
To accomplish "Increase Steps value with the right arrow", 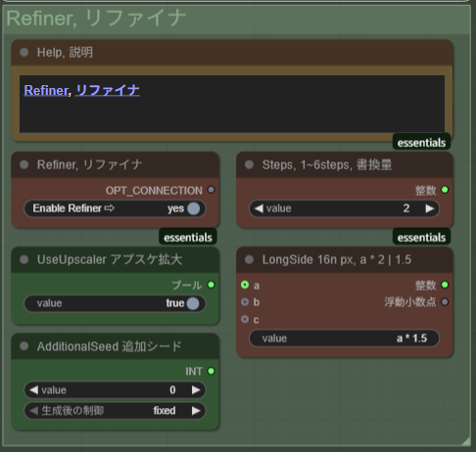I will click(430, 208).
